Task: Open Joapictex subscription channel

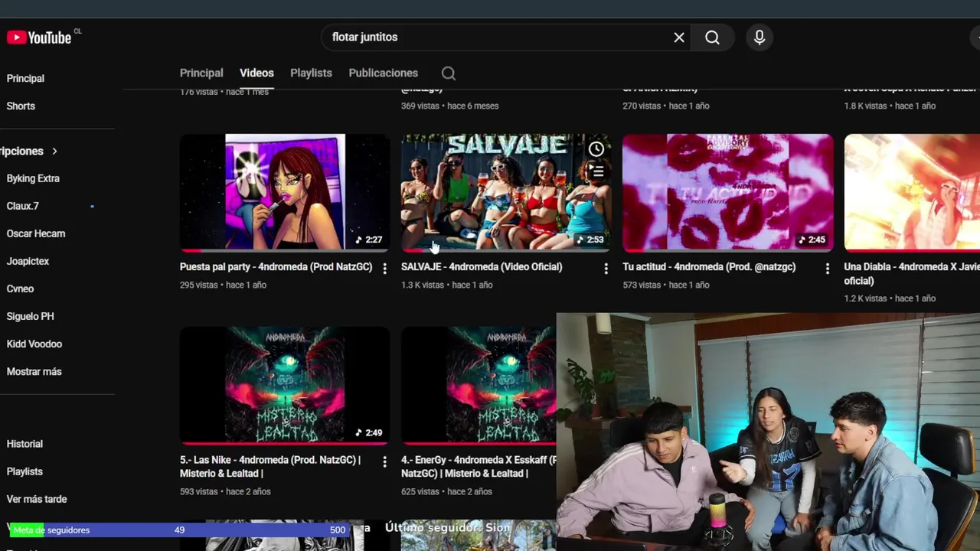Action: (x=28, y=261)
